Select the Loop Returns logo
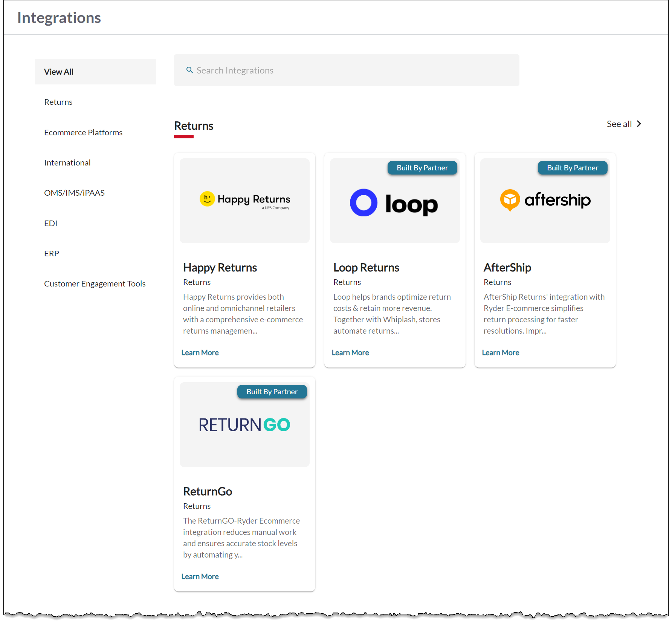This screenshot has height=625, width=672. pos(394,203)
